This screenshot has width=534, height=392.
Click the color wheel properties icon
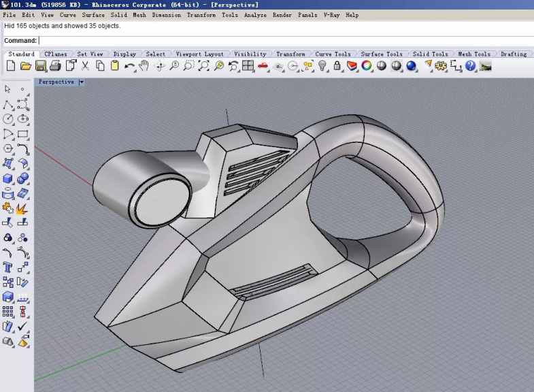click(367, 66)
